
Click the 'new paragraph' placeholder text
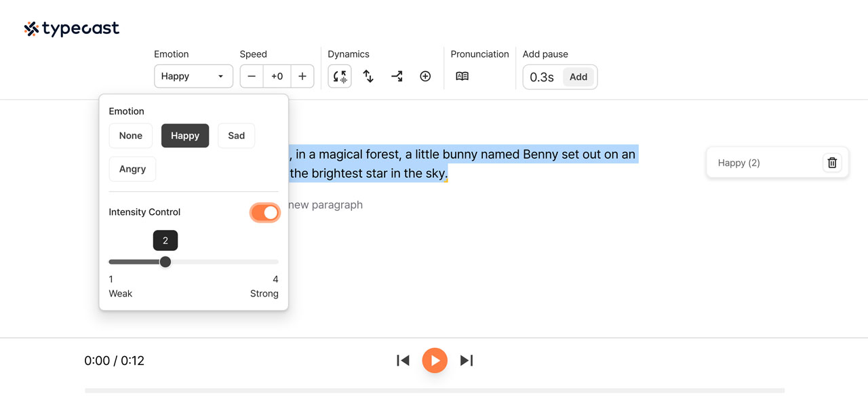pyautogui.click(x=325, y=205)
